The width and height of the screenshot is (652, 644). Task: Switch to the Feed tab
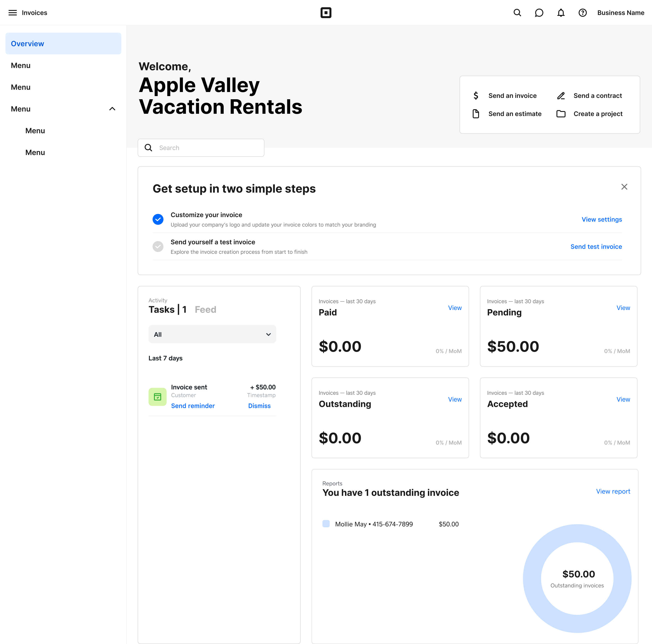tap(205, 310)
